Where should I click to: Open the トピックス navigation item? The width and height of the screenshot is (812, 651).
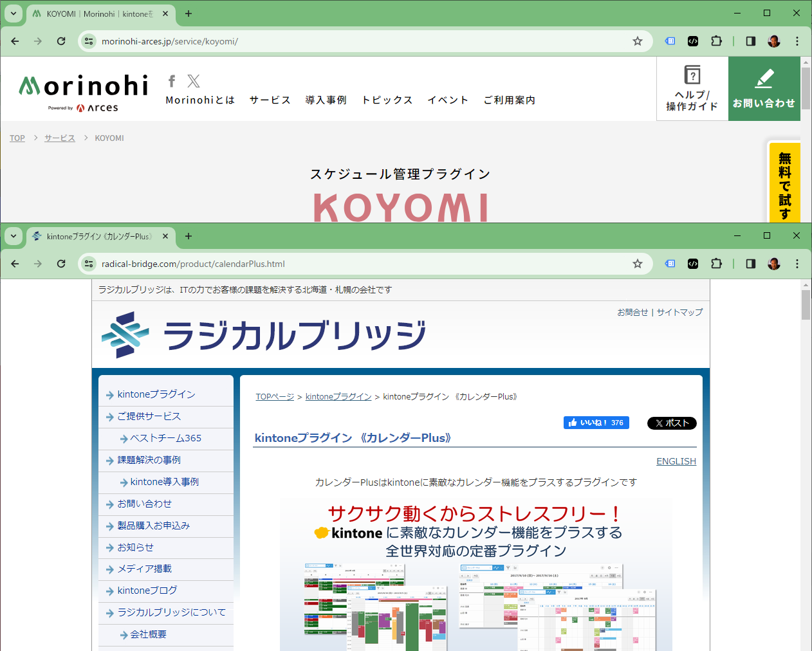click(x=387, y=100)
